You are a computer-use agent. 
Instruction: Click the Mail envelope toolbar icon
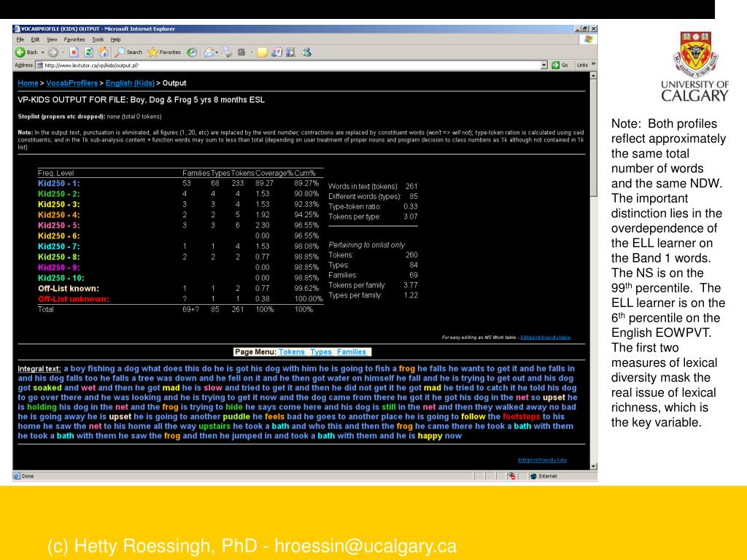(209, 52)
